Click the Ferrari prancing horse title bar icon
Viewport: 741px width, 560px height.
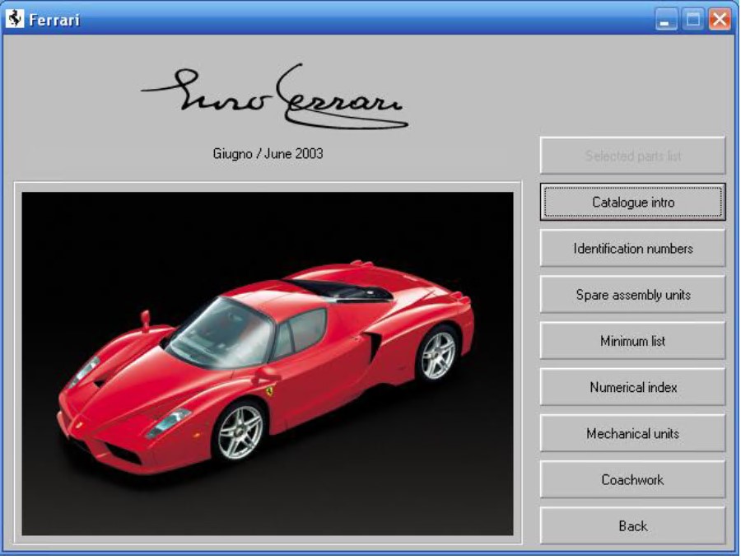coord(14,19)
